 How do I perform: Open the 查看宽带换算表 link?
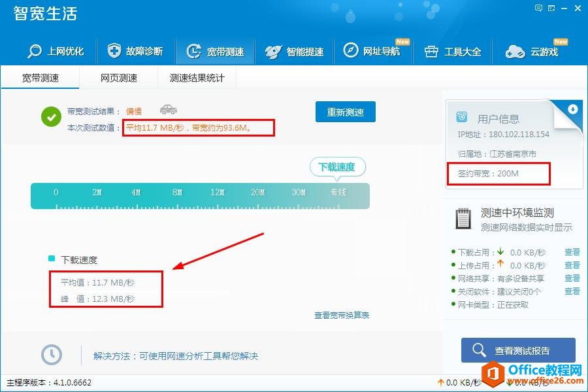[x=342, y=315]
